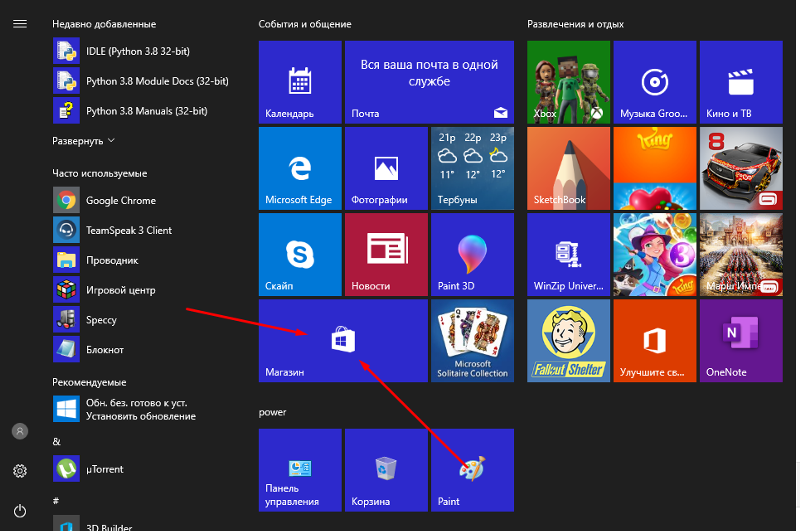Open the Календарь tile

pos(300,82)
